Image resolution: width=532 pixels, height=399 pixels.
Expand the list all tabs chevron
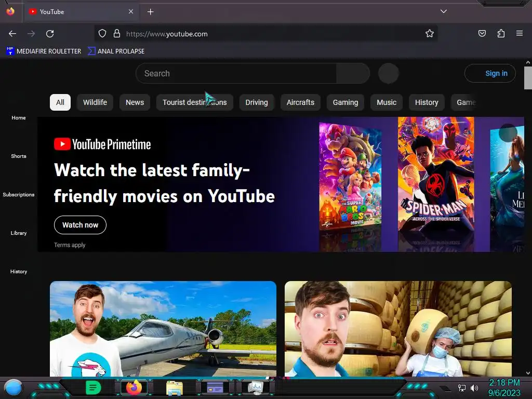tap(444, 11)
